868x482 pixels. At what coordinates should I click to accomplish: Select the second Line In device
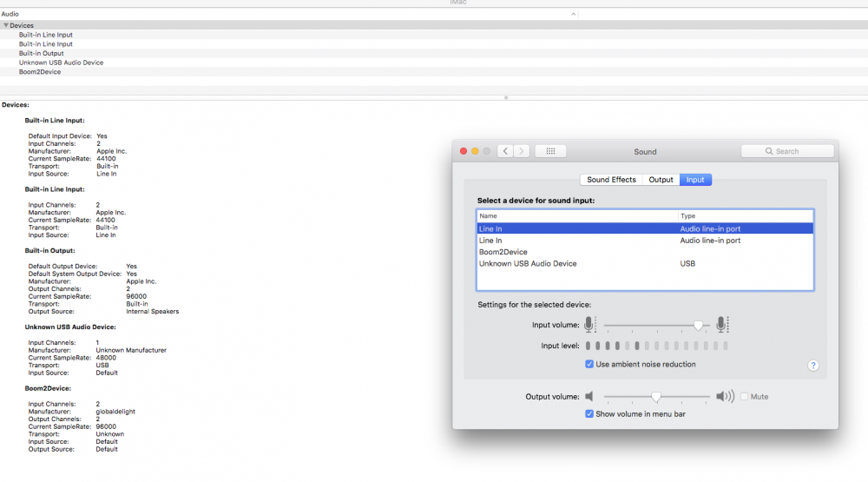point(645,241)
